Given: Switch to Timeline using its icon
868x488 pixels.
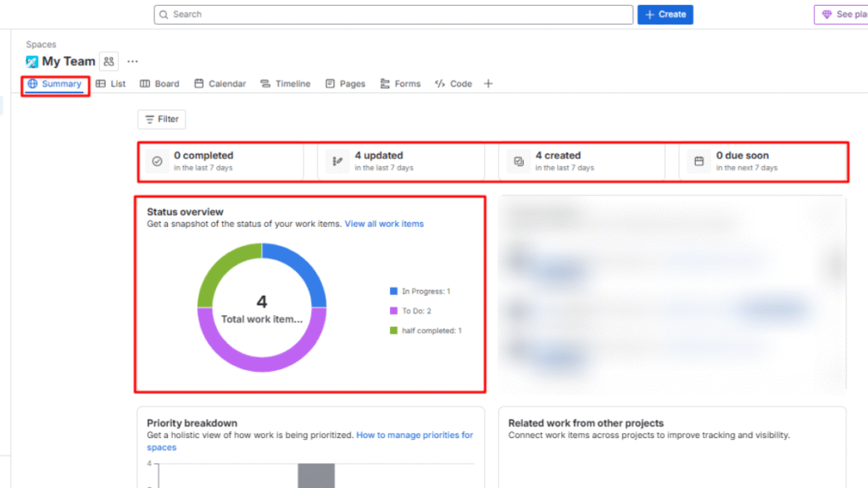Looking at the screenshot, I should (x=264, y=83).
